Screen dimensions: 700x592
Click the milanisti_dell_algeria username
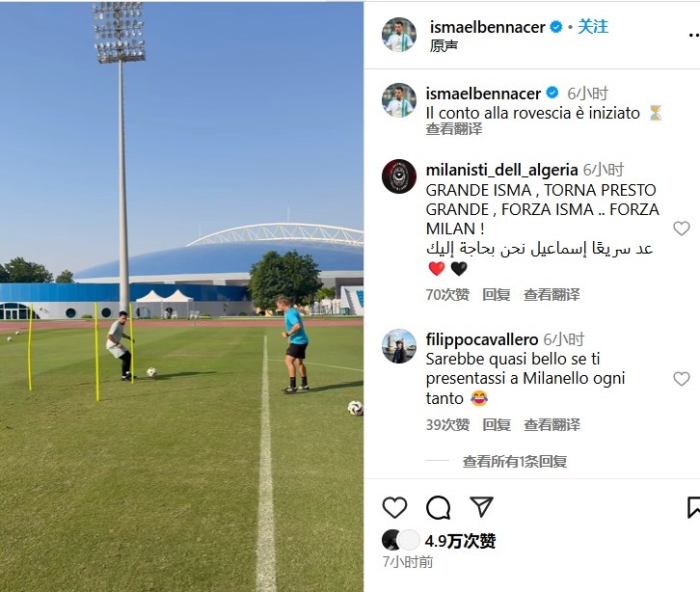501,170
